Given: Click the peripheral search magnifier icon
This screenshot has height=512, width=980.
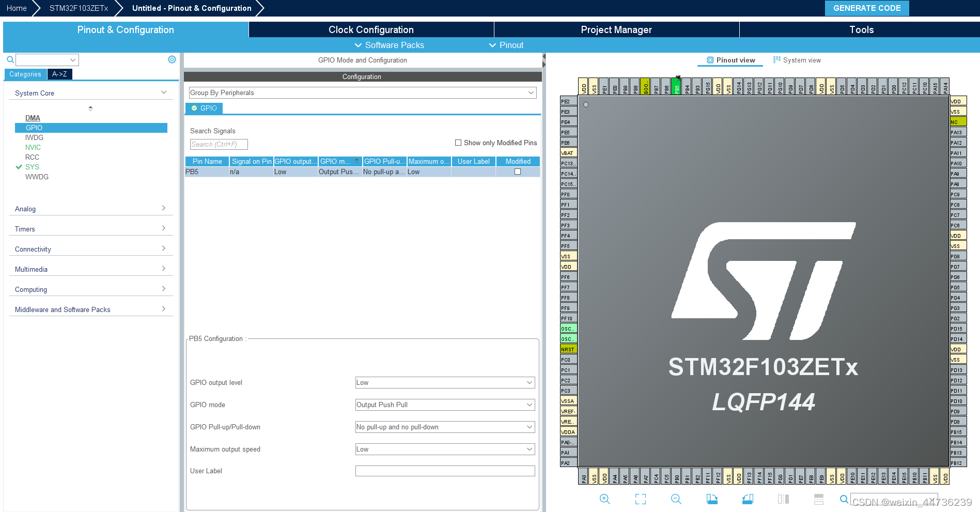Looking at the screenshot, I should [x=10, y=60].
